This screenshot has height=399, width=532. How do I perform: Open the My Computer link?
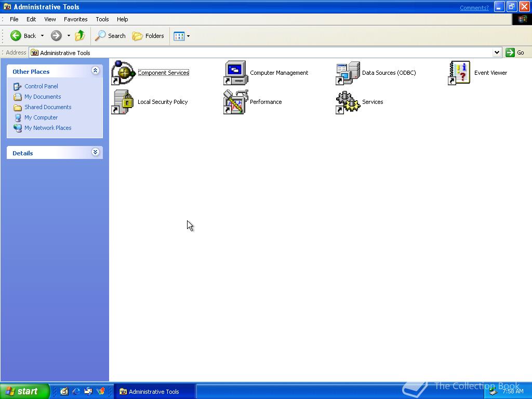(x=41, y=117)
